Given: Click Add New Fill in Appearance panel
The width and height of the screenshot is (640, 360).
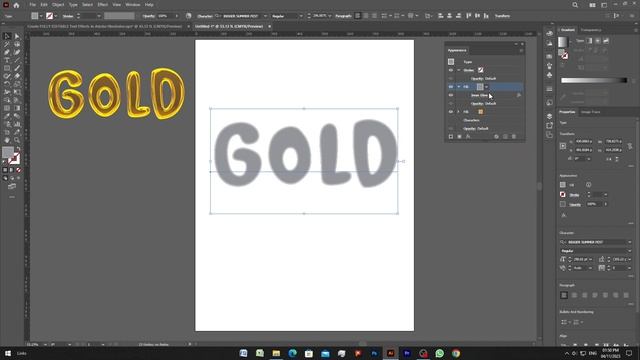Looking at the screenshot, I should tap(459, 137).
